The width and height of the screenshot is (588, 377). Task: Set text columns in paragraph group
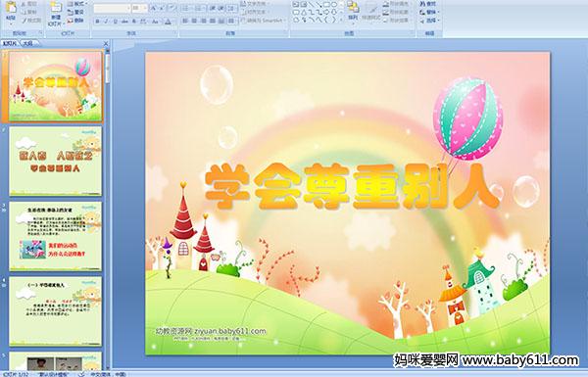[231, 22]
